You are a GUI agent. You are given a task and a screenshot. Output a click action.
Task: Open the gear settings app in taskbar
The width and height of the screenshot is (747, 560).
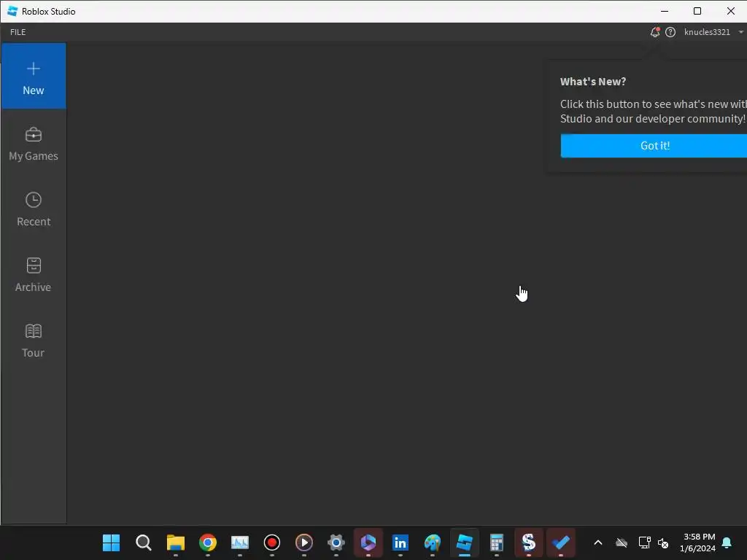(x=336, y=542)
